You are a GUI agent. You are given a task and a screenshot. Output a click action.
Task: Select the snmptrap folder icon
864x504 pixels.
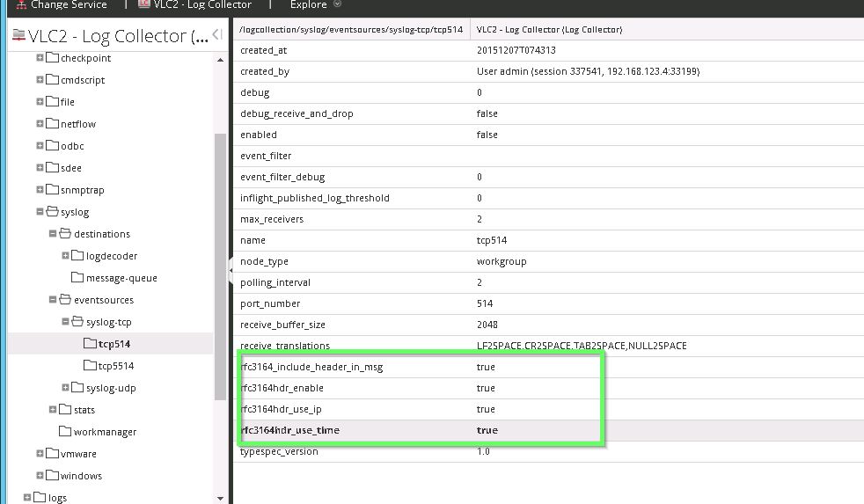pyautogui.click(x=52, y=189)
